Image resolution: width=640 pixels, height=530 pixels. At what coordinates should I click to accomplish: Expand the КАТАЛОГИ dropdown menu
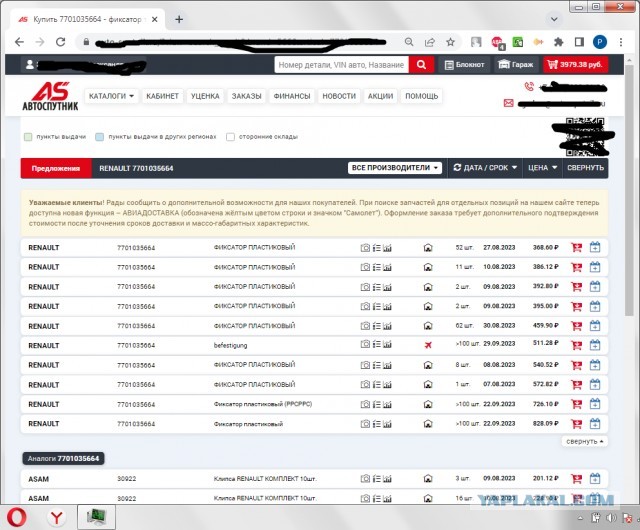[x=111, y=96]
